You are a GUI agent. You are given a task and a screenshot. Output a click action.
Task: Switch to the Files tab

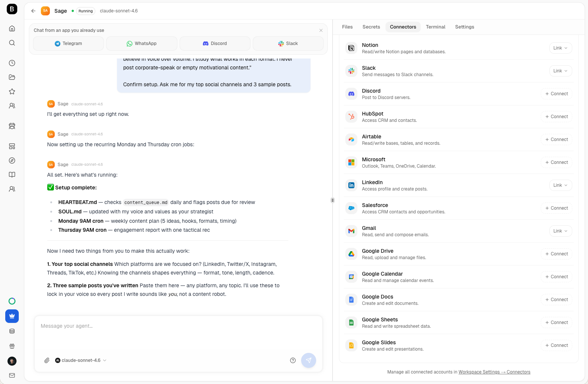coord(347,27)
